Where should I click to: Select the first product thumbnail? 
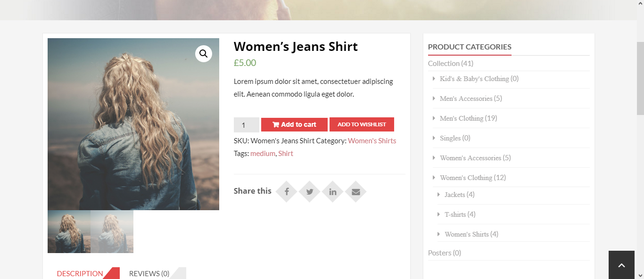[x=69, y=231]
